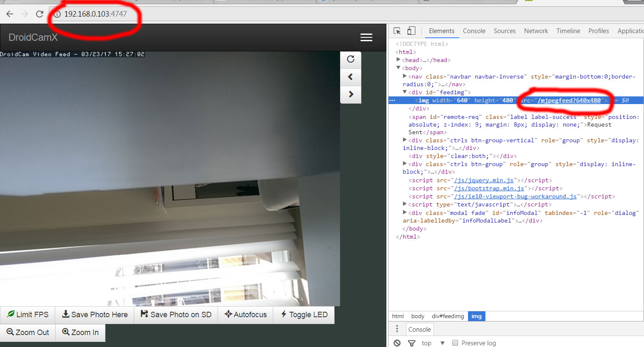Open the /js/bootstrap.min.js script link
644x347 pixels.
pyautogui.click(x=489, y=189)
